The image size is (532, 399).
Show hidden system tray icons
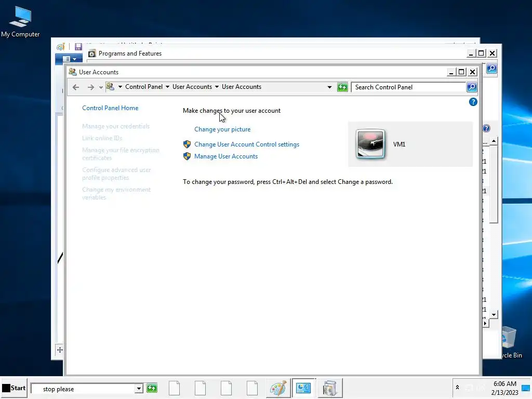pos(457,388)
